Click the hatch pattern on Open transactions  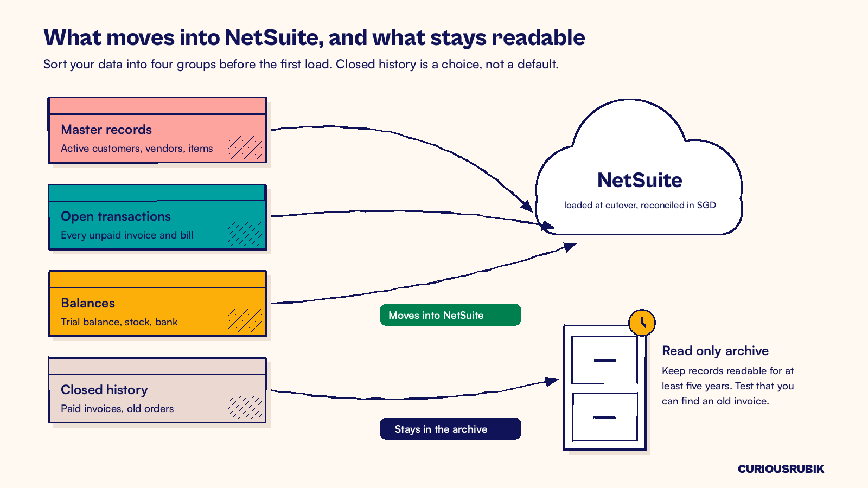click(245, 234)
